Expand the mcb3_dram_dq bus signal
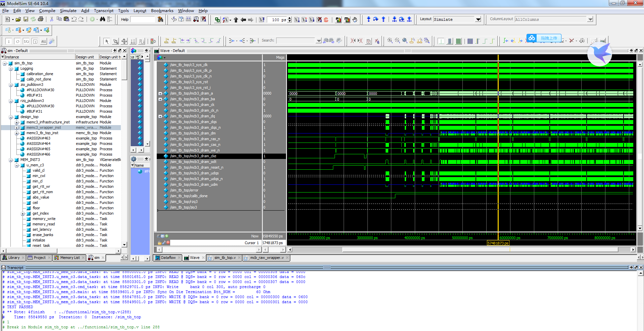This screenshot has height=331, width=644. (160, 116)
